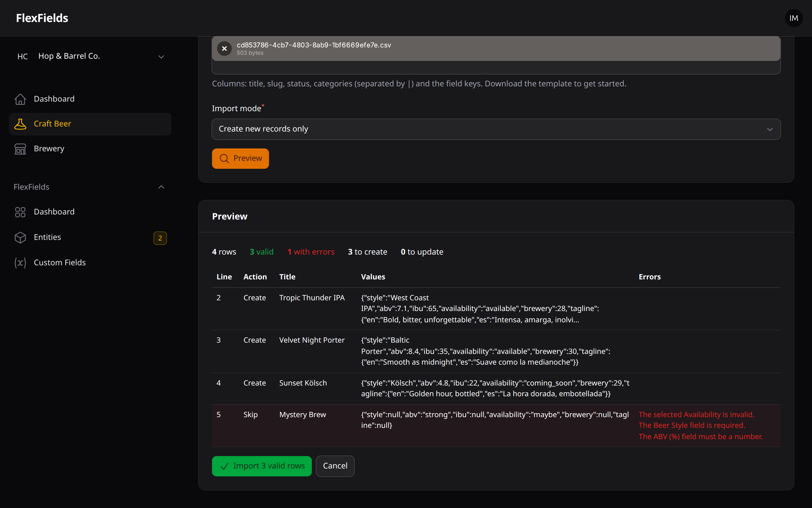The image size is (812, 508).
Task: Select the Mystery Brew title cell
Action: pyautogui.click(x=302, y=415)
